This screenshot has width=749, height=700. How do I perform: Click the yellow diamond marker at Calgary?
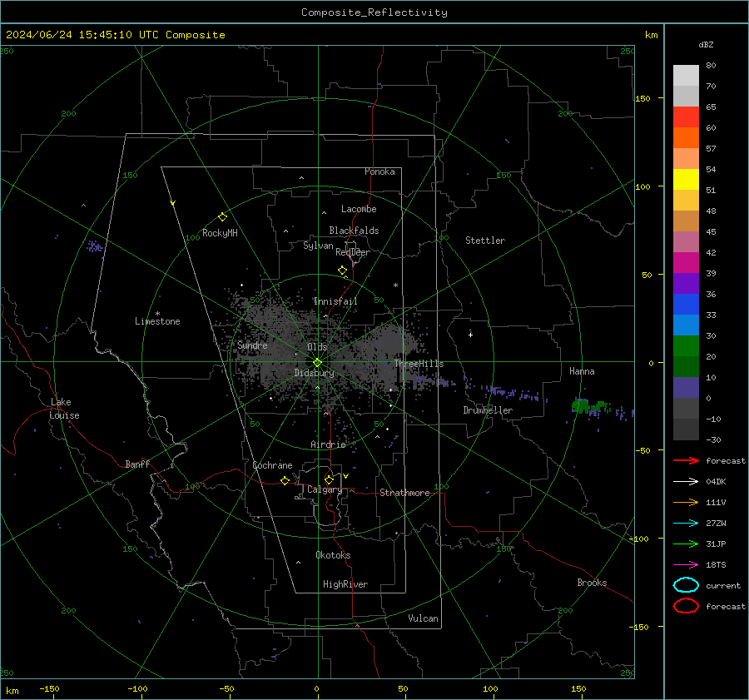pyautogui.click(x=329, y=479)
